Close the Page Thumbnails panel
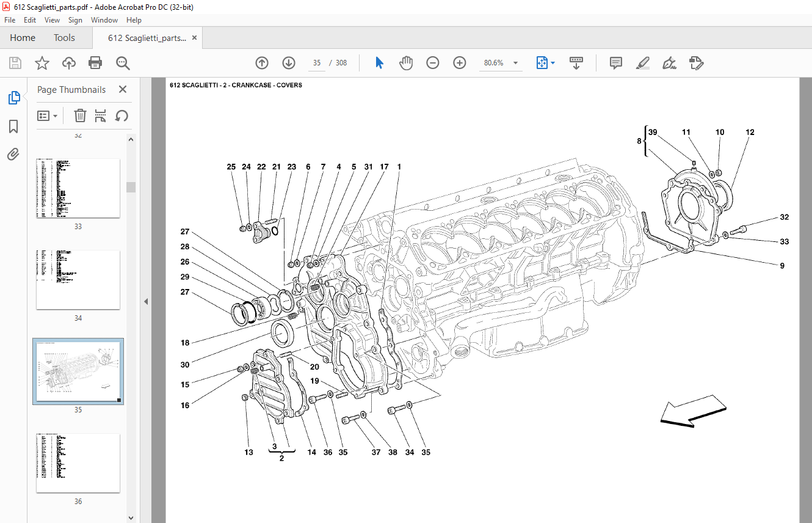 [123, 89]
